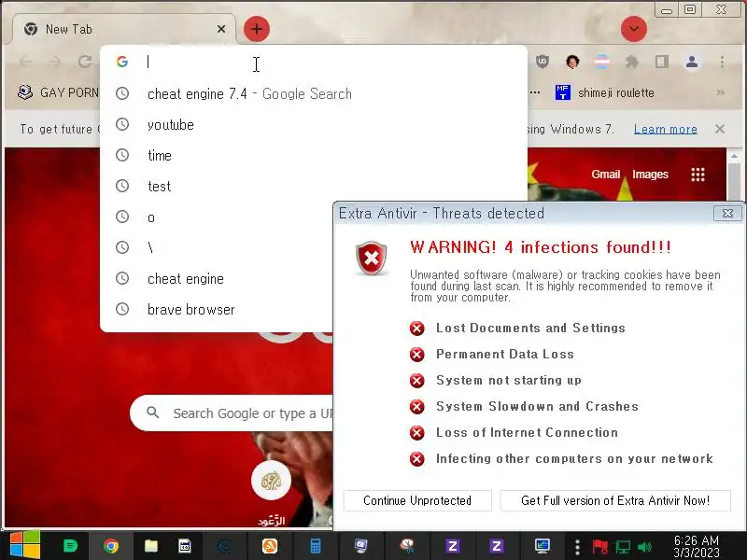Select suggestion 'cheat engine' without version
747x560 pixels.
click(x=217, y=278)
